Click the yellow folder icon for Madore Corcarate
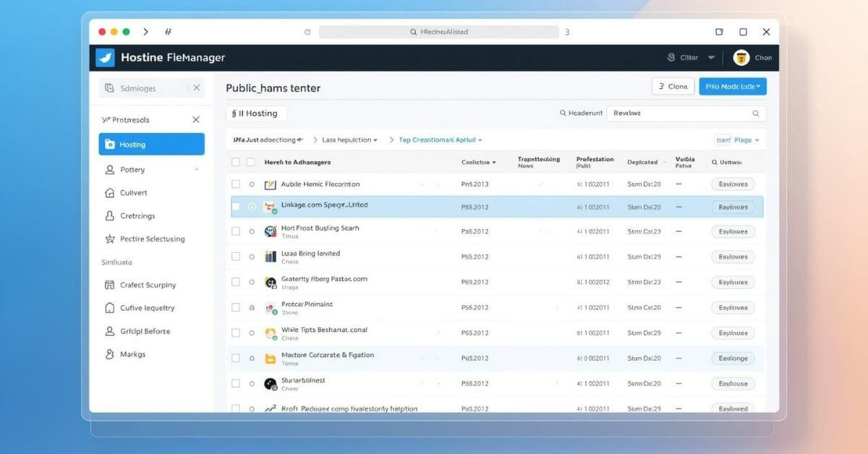Screen dimensions: 868x454 pos(271,358)
